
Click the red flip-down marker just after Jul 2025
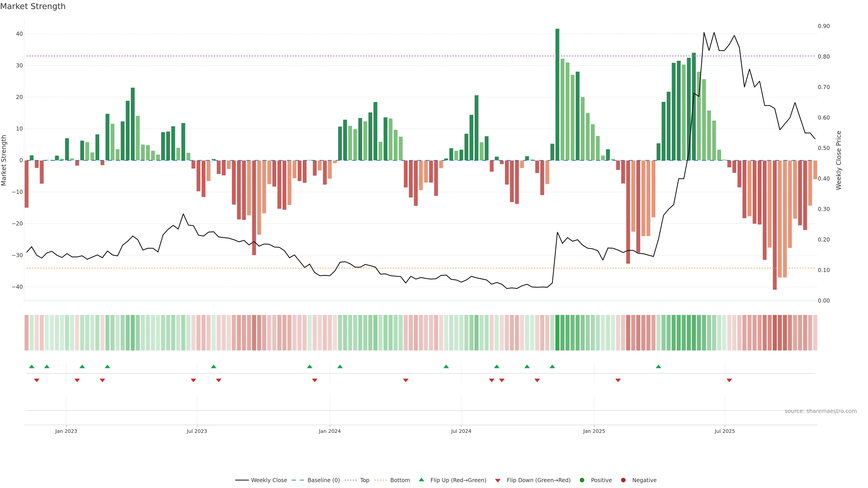pyautogui.click(x=729, y=380)
